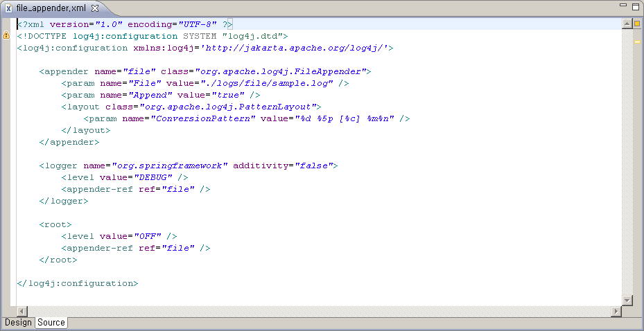Maximize the editor pane
Image resolution: width=644 pixels, height=331 pixels.
[x=634, y=7]
